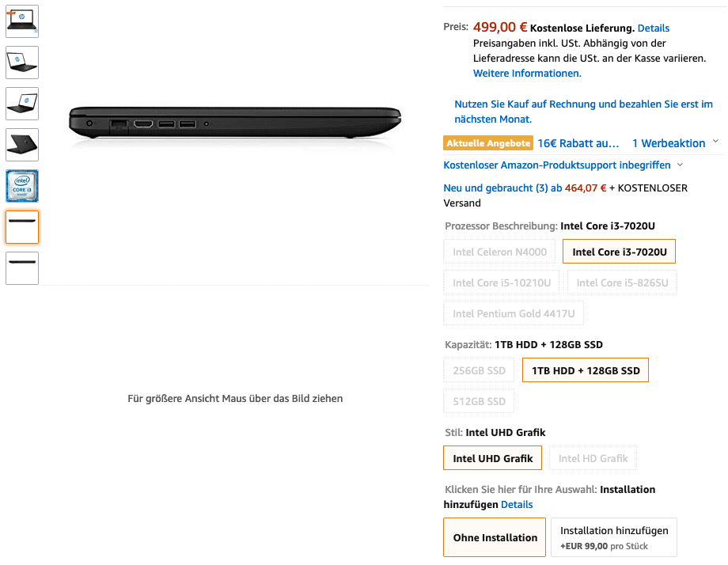
Task: Choose Intel HD Grafik style
Action: [x=593, y=458]
